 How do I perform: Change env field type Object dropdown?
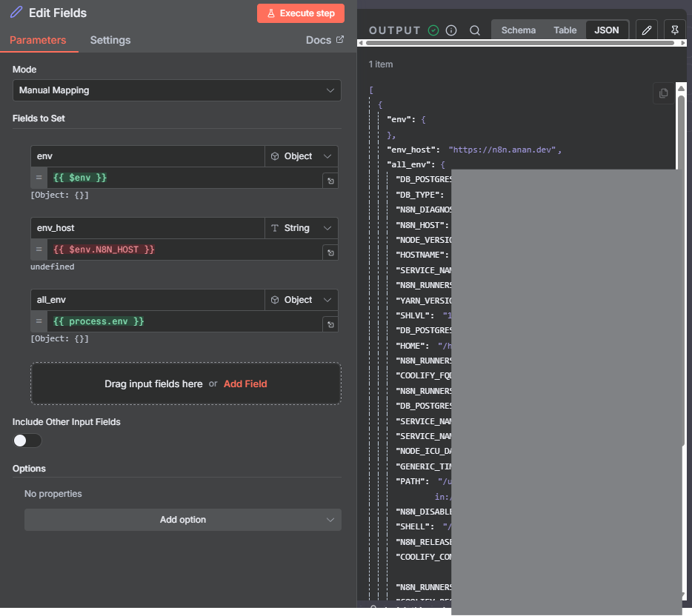coord(302,156)
